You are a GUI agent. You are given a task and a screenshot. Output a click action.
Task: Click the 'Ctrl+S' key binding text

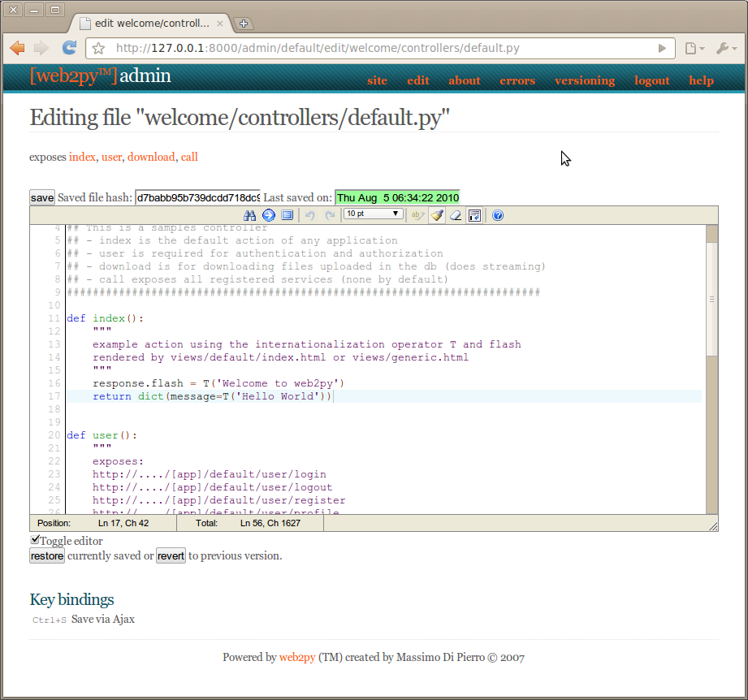(49, 620)
